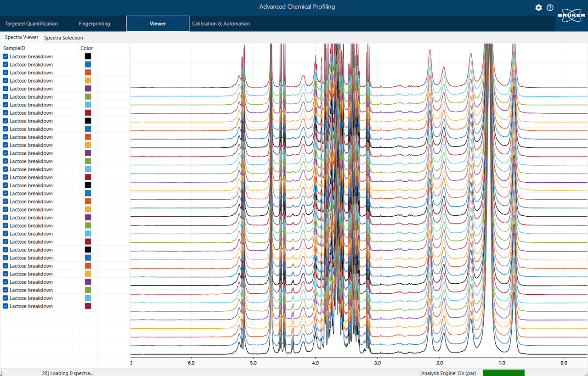588x376 pixels.
Task: Click the Color column header
Action: click(x=87, y=48)
